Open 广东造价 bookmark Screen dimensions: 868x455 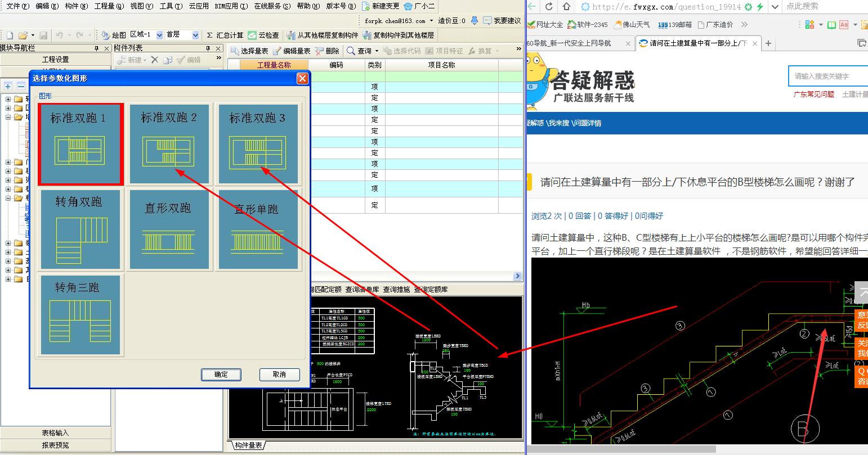tap(715, 25)
